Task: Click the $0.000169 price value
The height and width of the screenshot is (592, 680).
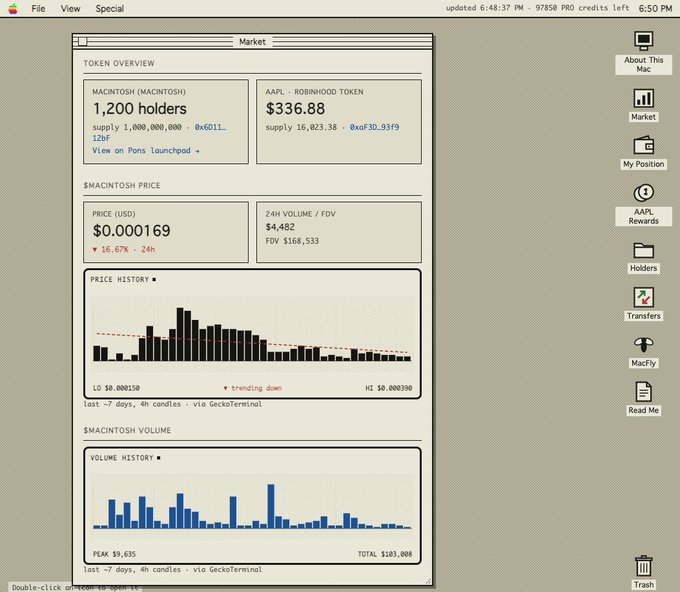Action: tap(131, 231)
